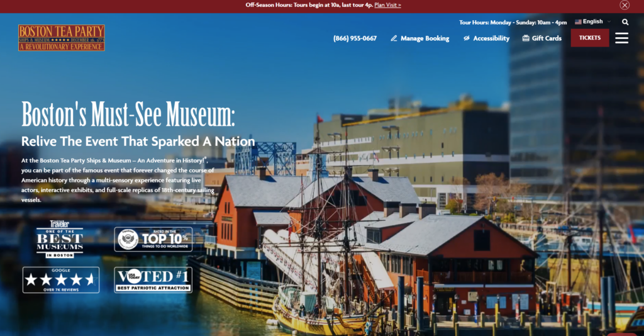Screen dimensions: 644x336
Task: Click the Tour Hours Monday - Sunday text
Action: [513, 22]
